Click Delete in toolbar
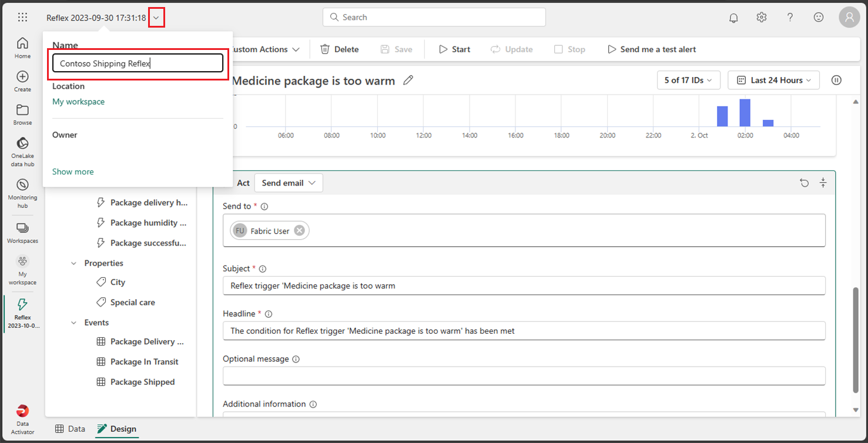Viewport: 868px width, 443px height. [x=339, y=49]
